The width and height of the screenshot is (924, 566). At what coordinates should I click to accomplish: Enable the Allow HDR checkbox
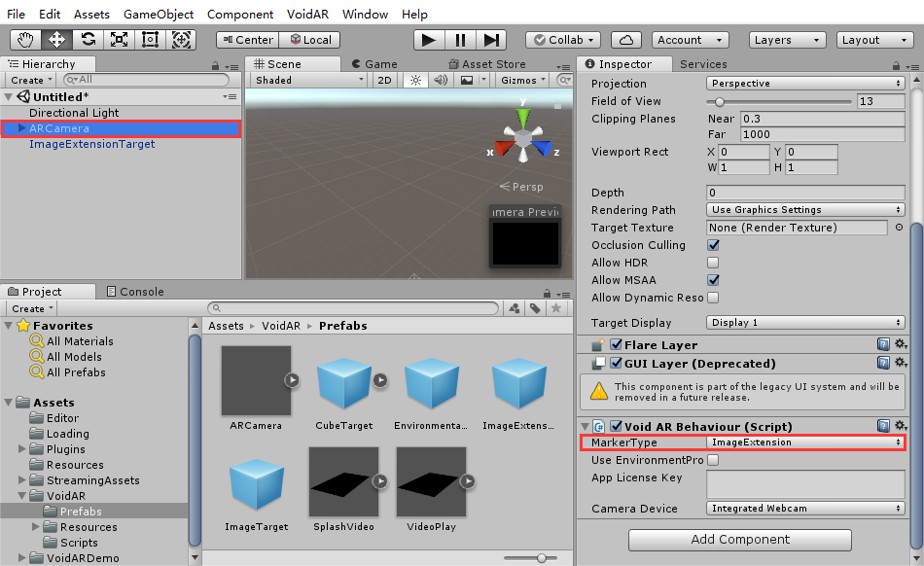pos(713,263)
